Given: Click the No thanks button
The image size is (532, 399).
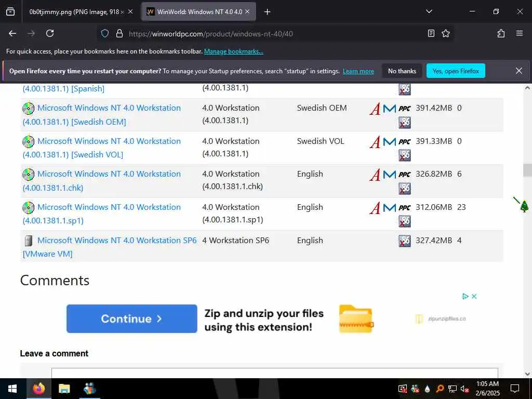Looking at the screenshot, I should (402, 71).
